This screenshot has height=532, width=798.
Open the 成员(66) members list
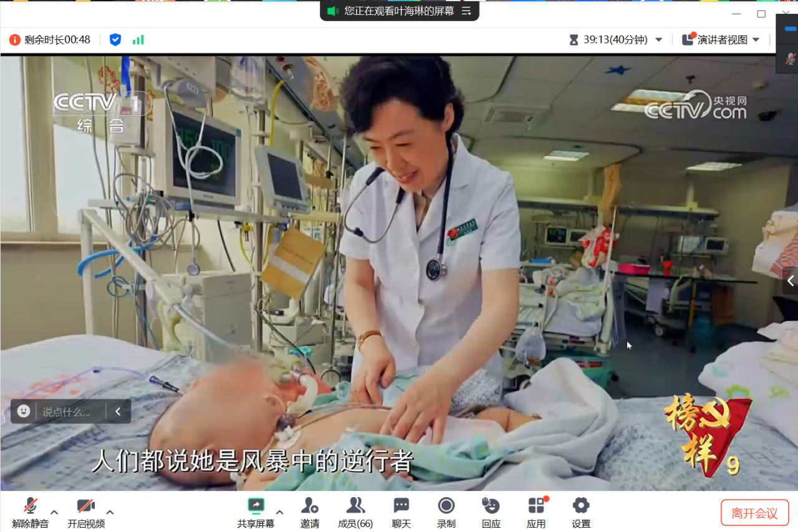point(355,506)
